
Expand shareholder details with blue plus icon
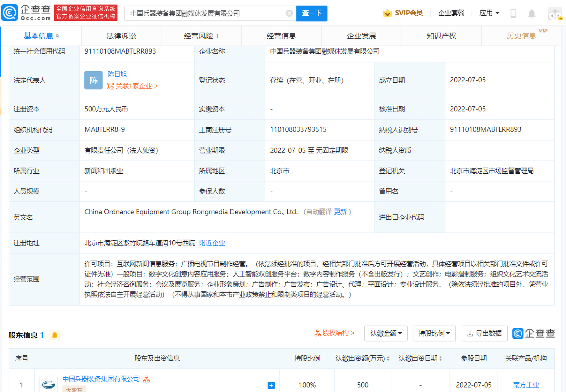point(271,385)
